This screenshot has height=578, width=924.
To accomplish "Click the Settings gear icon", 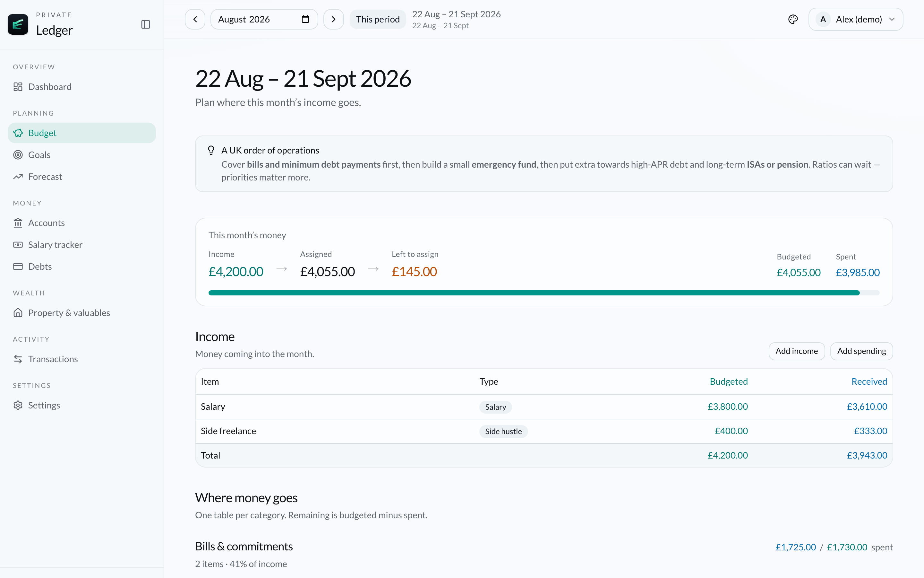I will click(x=18, y=405).
